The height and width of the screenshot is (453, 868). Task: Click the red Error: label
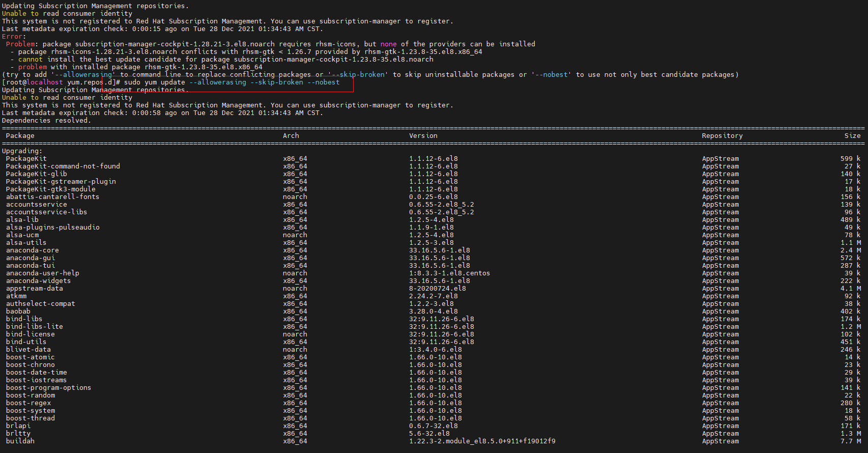pos(14,37)
